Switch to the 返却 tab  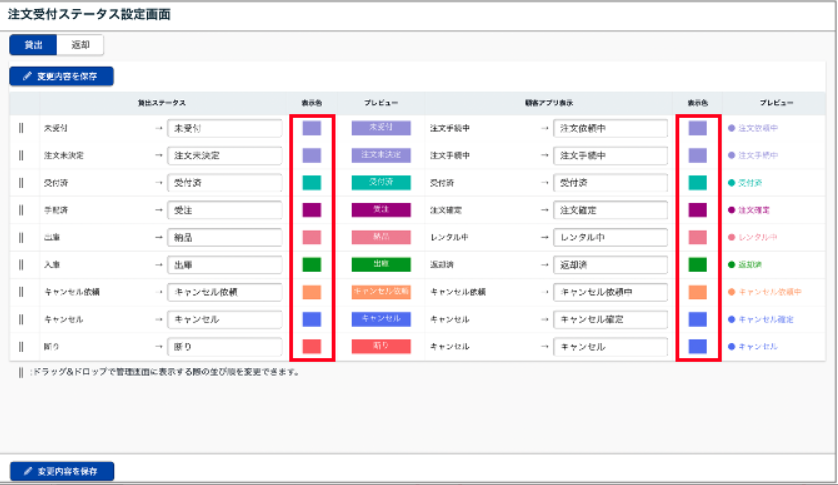coord(80,45)
